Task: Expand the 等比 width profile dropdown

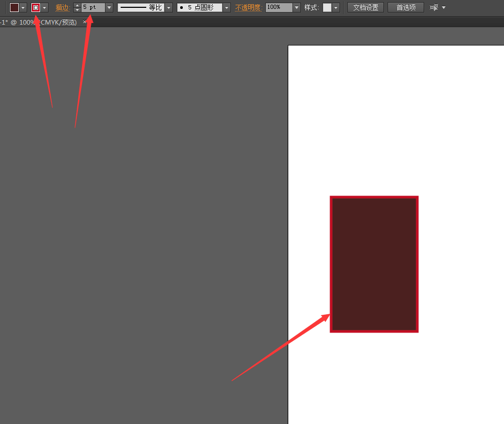Action: point(169,7)
